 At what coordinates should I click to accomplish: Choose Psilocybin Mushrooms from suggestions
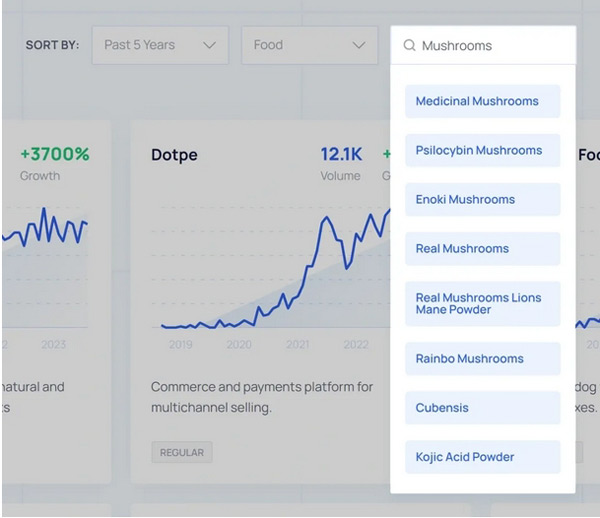tap(482, 150)
